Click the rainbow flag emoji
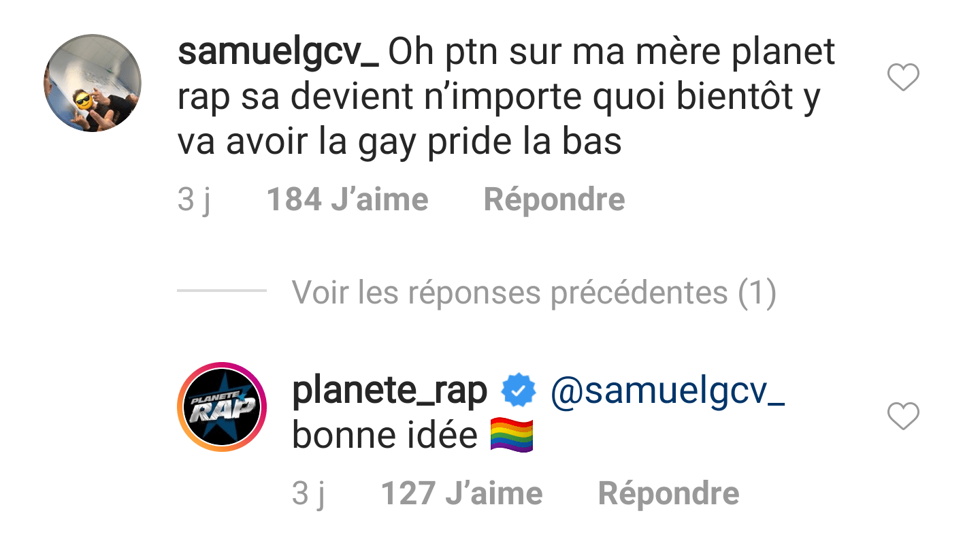The image size is (980, 556). [x=511, y=436]
